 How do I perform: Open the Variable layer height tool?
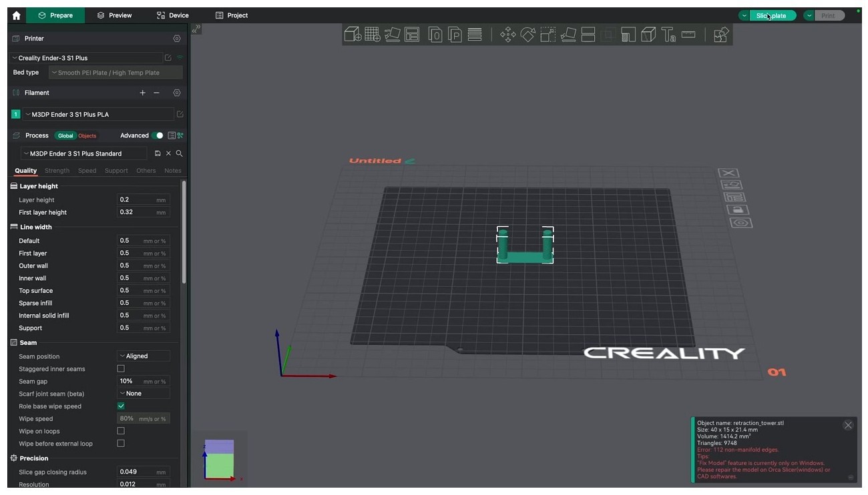[x=475, y=34]
